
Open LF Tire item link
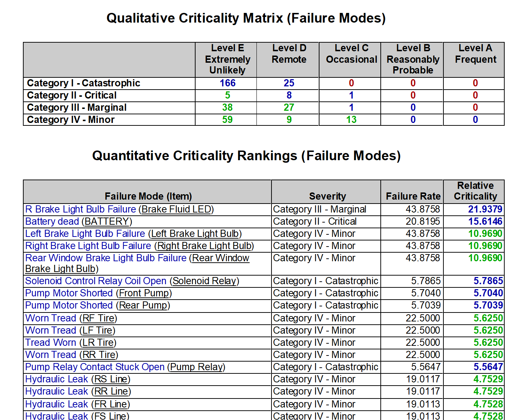(97, 330)
